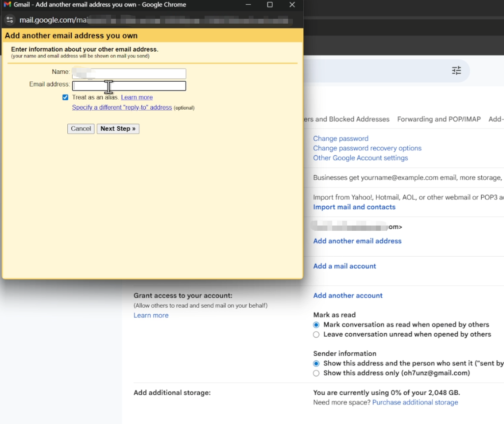The height and width of the screenshot is (424, 504).
Task: Click Purchase additional storage link
Action: 415,403
